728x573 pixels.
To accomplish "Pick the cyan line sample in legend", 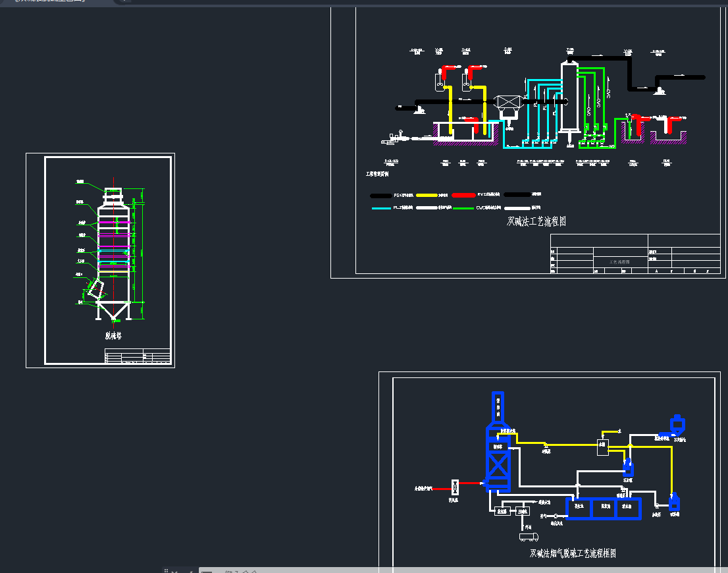I will [381, 208].
